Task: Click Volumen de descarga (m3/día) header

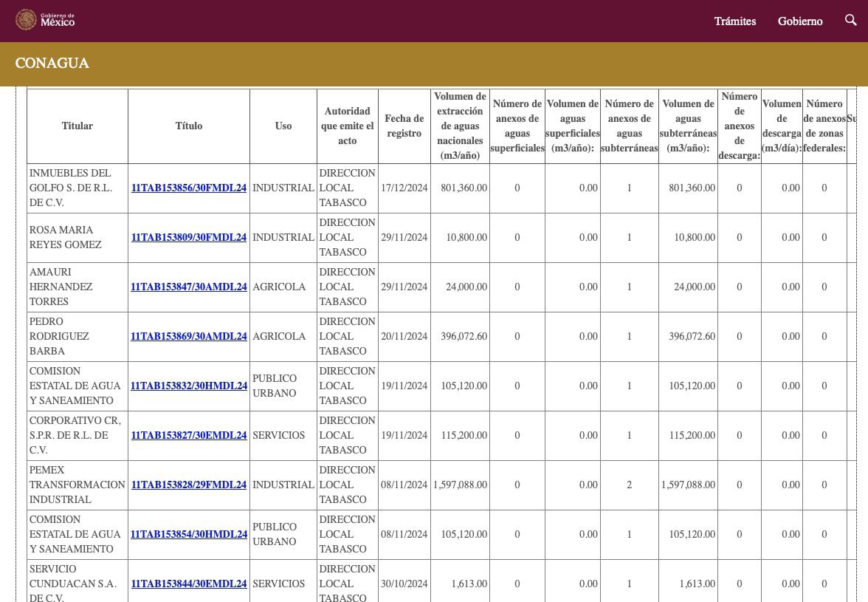Action: coord(782,126)
